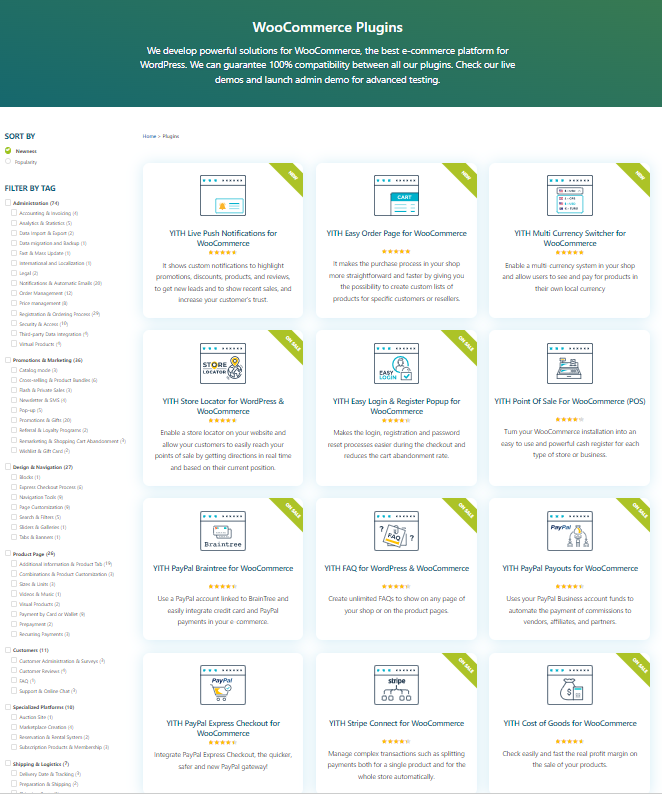Open YITH Easy Order Page title link
The width and height of the screenshot is (662, 806).
point(396,233)
